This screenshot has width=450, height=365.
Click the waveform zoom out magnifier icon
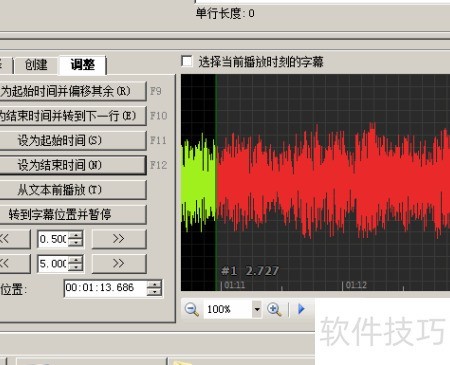(x=192, y=310)
